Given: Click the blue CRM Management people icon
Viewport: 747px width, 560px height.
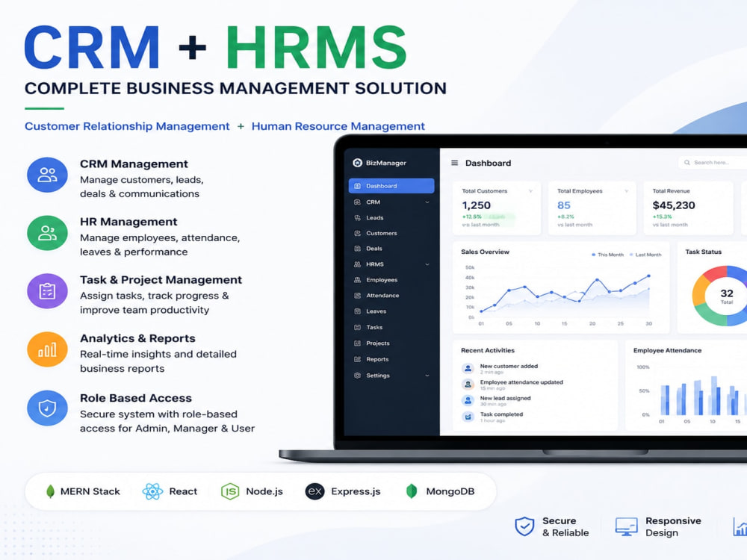Looking at the screenshot, I should pyautogui.click(x=47, y=175).
